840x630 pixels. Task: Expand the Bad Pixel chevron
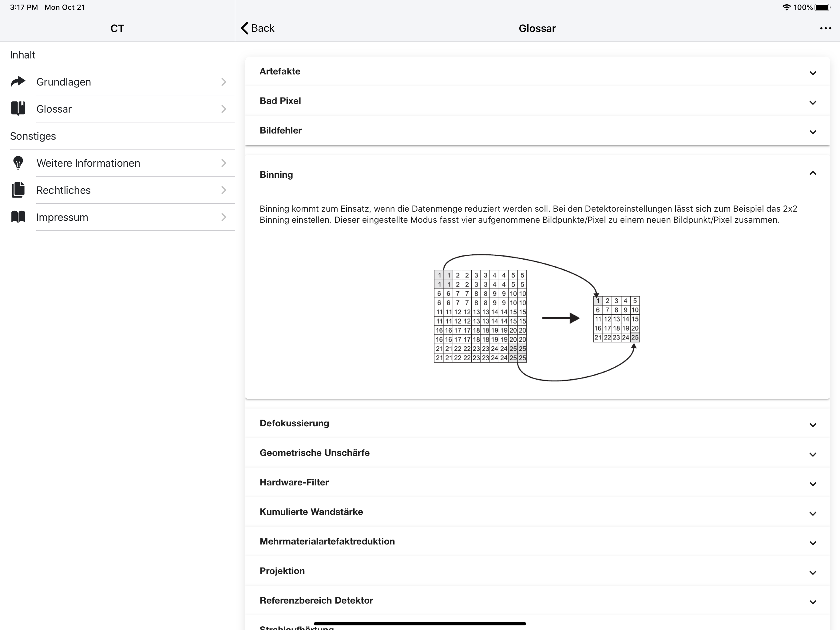click(813, 103)
